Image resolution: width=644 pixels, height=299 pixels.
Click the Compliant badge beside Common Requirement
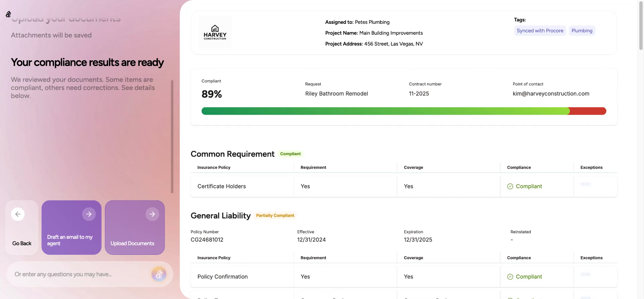point(290,154)
